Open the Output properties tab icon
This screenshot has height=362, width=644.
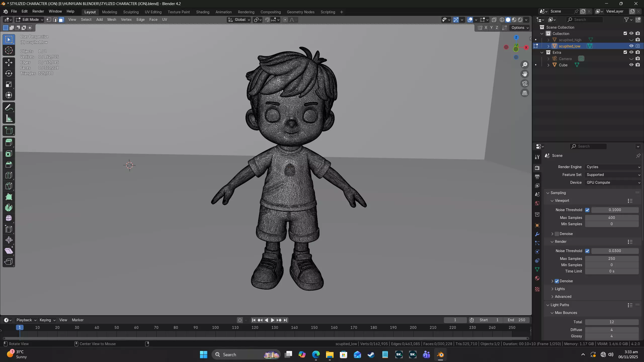(x=537, y=177)
